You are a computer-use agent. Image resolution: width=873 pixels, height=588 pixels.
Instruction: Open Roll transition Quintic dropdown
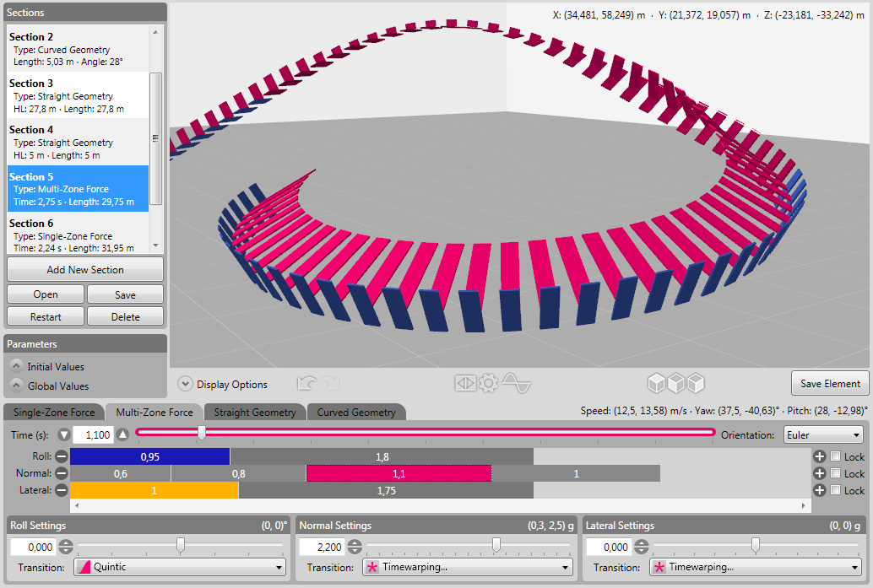(179, 567)
